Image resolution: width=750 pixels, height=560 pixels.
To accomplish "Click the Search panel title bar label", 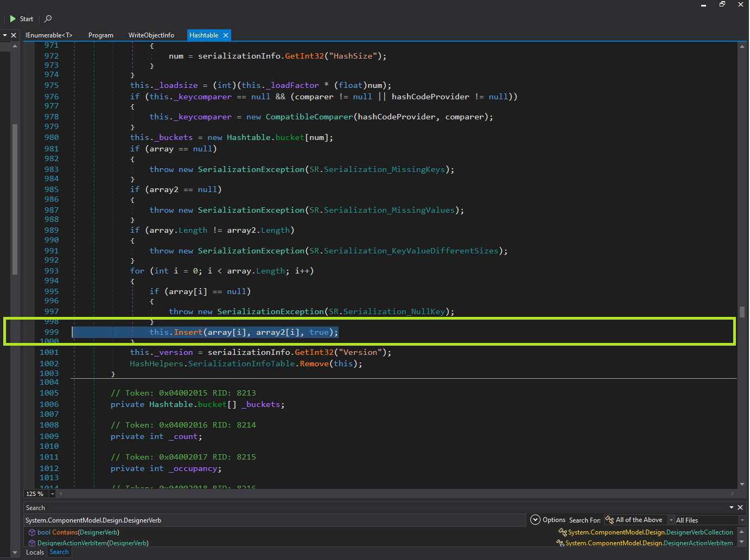I will tap(35, 508).
